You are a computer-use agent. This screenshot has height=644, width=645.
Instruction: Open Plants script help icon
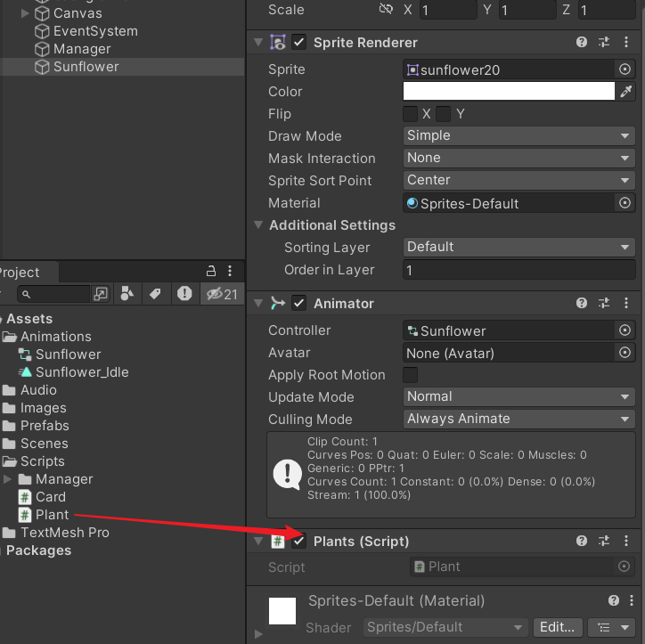pos(582,541)
